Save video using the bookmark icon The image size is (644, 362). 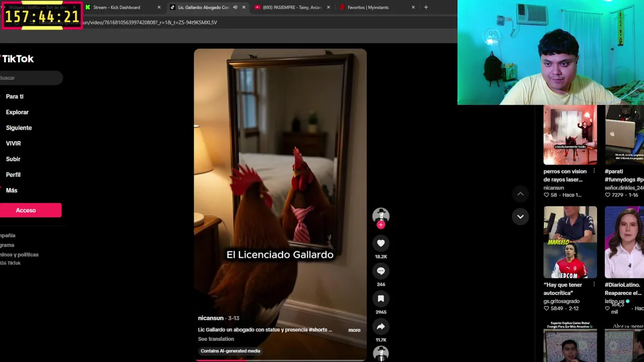click(381, 299)
